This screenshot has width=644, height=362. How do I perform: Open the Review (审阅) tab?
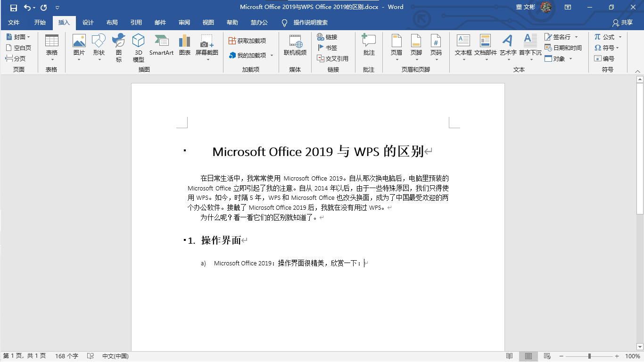click(x=184, y=23)
